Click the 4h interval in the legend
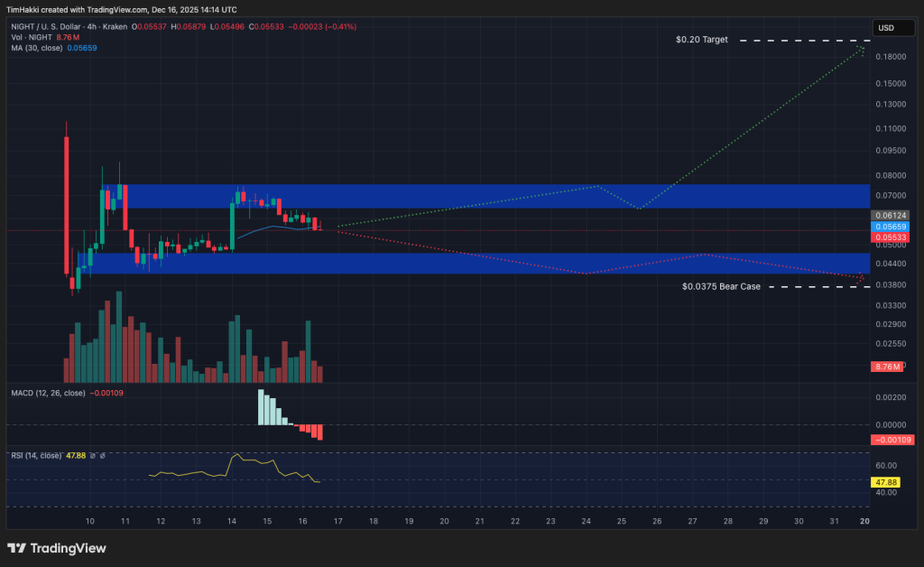 90,27
